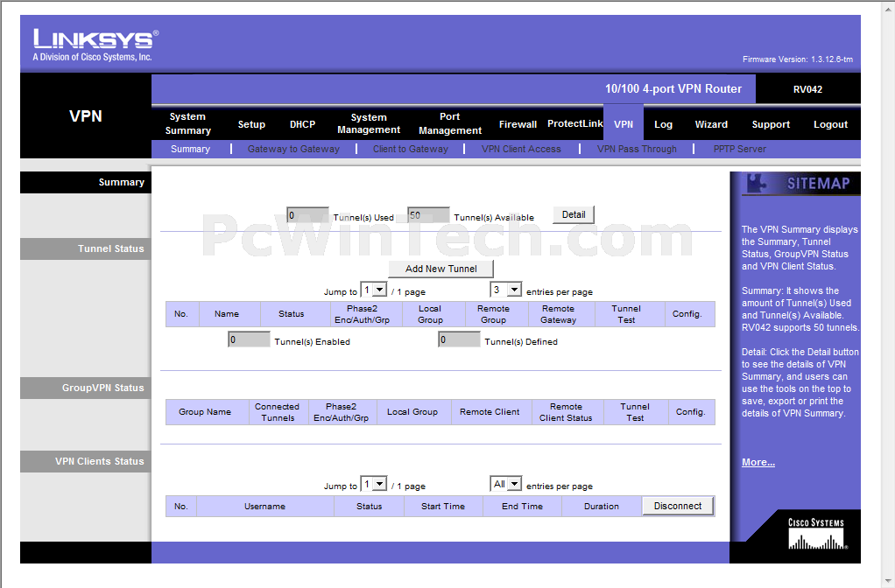
Task: Click the Linksys logo
Action: click(96, 45)
